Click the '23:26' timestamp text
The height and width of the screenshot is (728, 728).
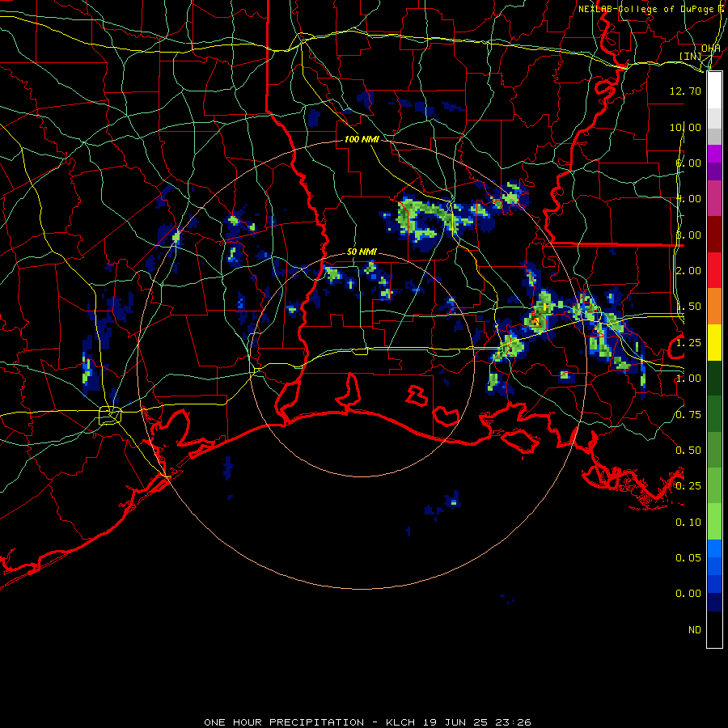coord(513,722)
